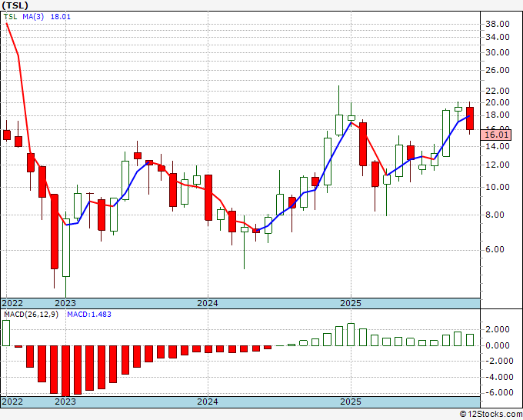The height and width of the screenshot is (420, 523).
Task: Click the 12.00 price axis label
Action: 498,165
